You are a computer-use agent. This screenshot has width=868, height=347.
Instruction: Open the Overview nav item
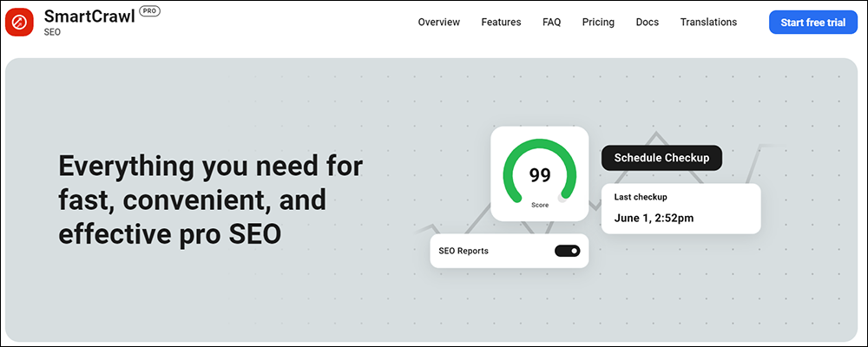pos(439,23)
